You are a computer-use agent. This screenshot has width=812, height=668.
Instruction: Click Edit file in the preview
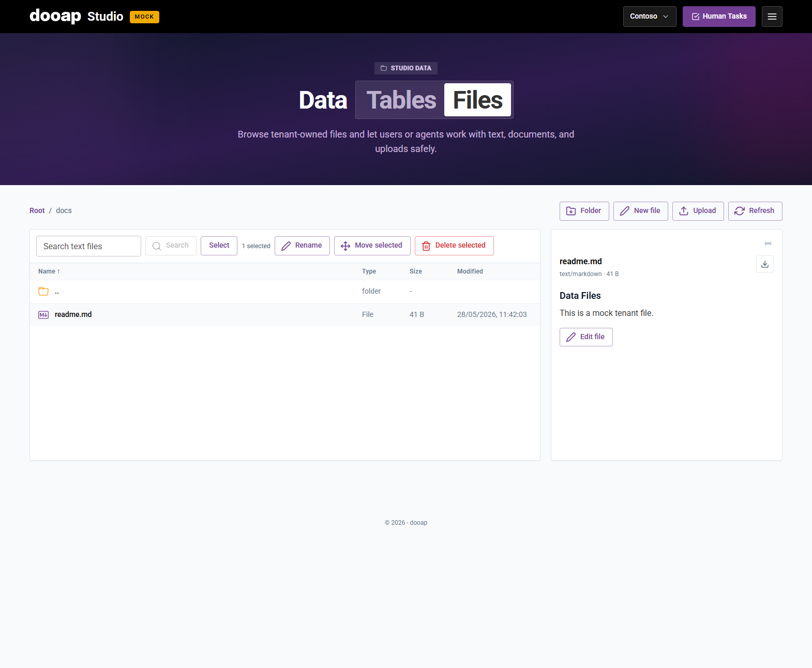pyautogui.click(x=586, y=337)
